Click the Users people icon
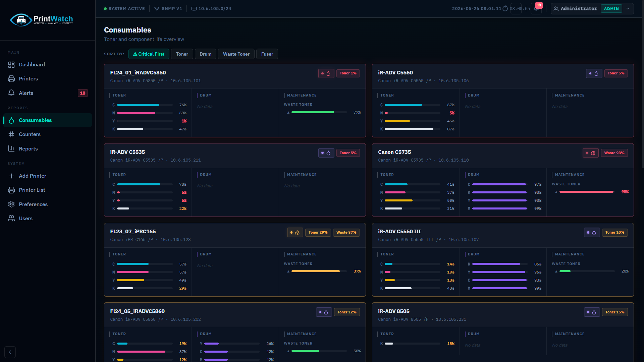 click(x=11, y=218)
